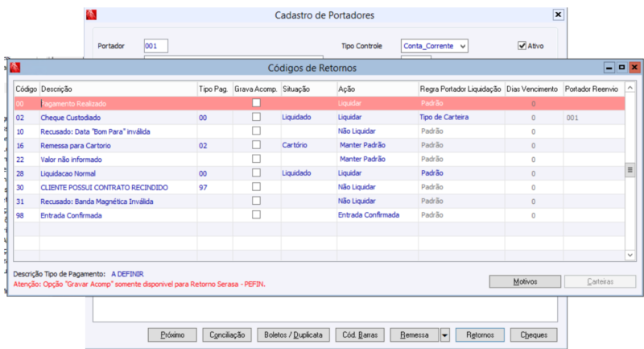644x349 pixels.
Task: Click Não Liquidar action in row 30
Action: (378, 187)
